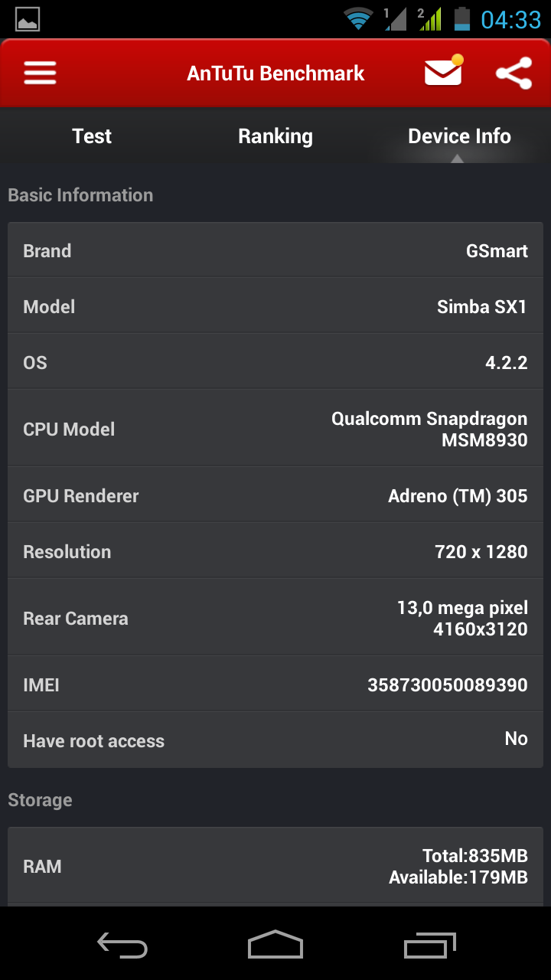Viewport: 551px width, 980px height.
Task: Open the recent apps button
Action: coord(430,945)
